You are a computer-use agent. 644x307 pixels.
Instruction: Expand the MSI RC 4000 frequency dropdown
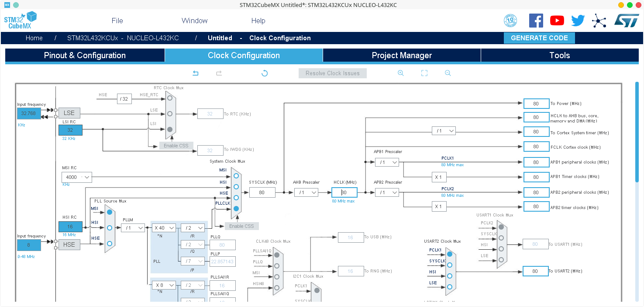[77, 177]
